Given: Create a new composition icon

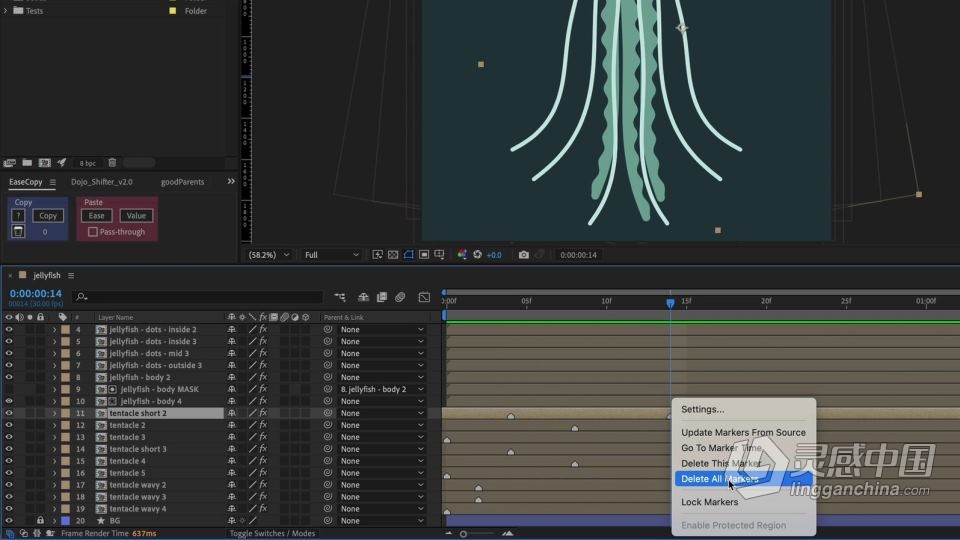Looking at the screenshot, I should click(x=45, y=163).
